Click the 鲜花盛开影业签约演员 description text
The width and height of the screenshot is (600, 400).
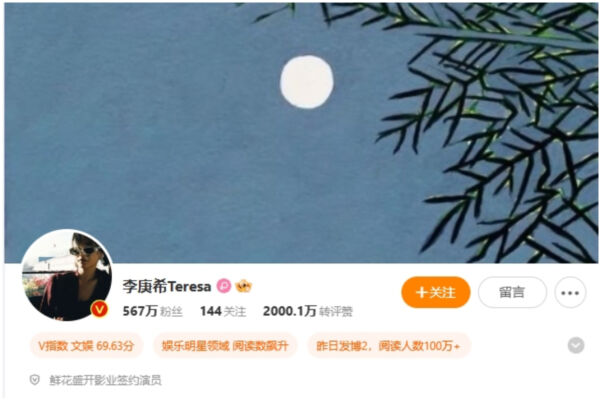[x=105, y=380]
